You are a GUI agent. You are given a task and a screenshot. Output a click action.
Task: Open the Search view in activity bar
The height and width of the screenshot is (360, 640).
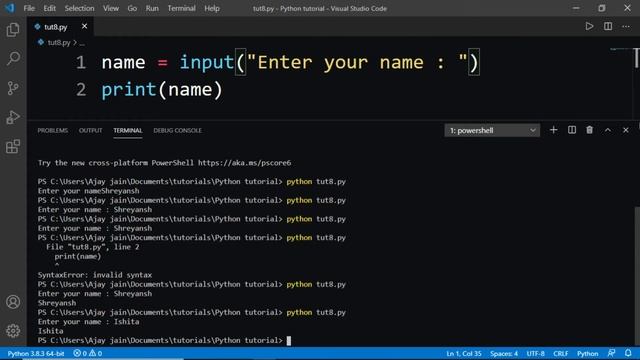[13, 58]
